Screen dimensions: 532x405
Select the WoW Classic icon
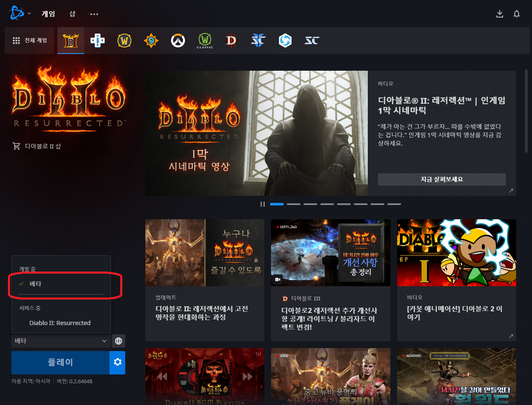pos(205,41)
